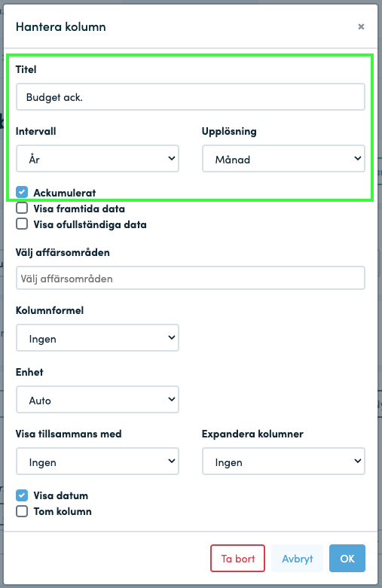Open the Visa tillsammans med dropdown
Viewport: 382px width, 588px height.
97,462
